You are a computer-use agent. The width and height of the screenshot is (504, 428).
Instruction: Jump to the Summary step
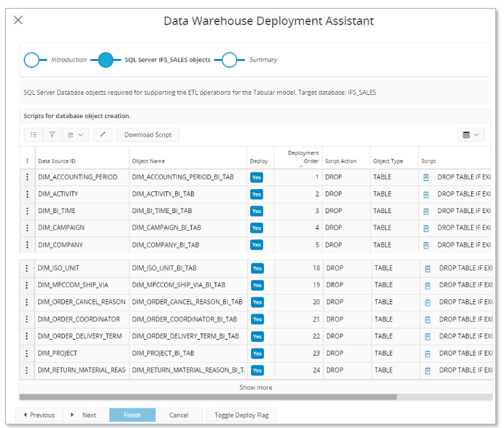coord(229,60)
